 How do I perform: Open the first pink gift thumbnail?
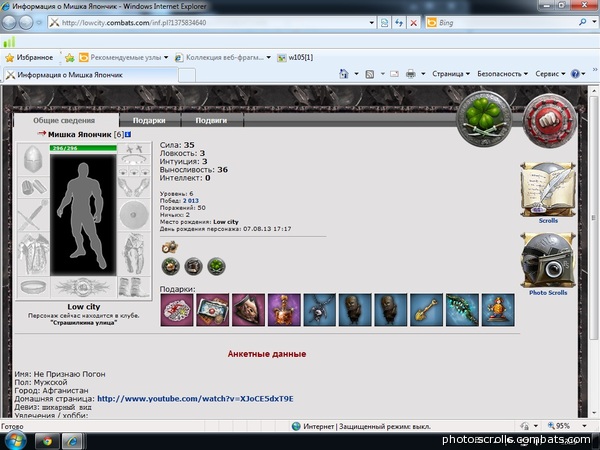[x=177, y=310]
